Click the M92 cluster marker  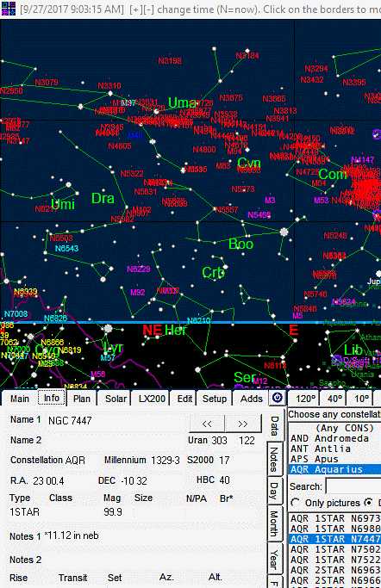click(137, 293)
